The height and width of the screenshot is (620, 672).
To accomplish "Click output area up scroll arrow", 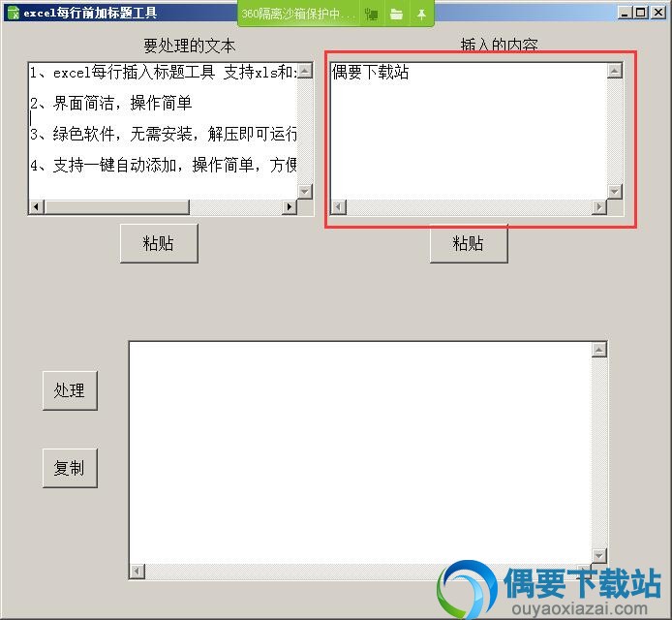I will (599, 350).
